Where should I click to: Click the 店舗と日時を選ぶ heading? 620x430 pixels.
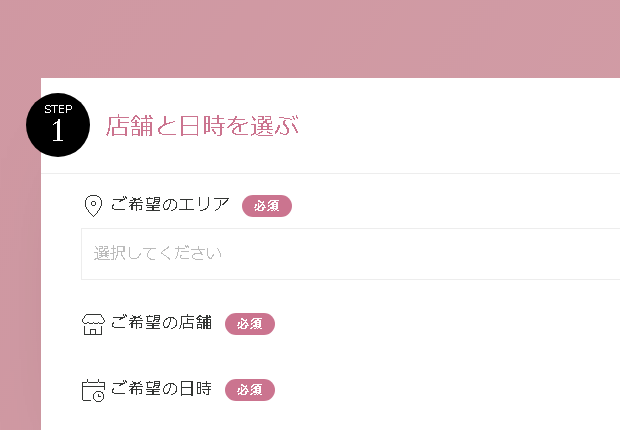[202, 126]
